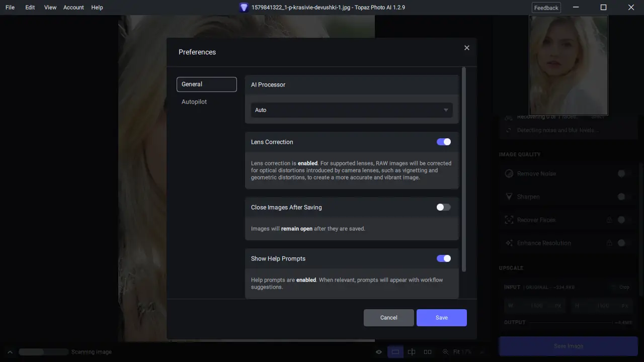Open the View menu
Viewport: 644px width, 362px height.
[x=50, y=8]
